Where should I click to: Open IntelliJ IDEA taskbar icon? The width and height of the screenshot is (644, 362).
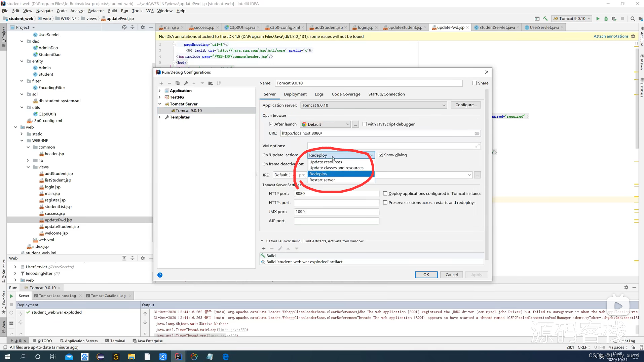click(x=178, y=357)
